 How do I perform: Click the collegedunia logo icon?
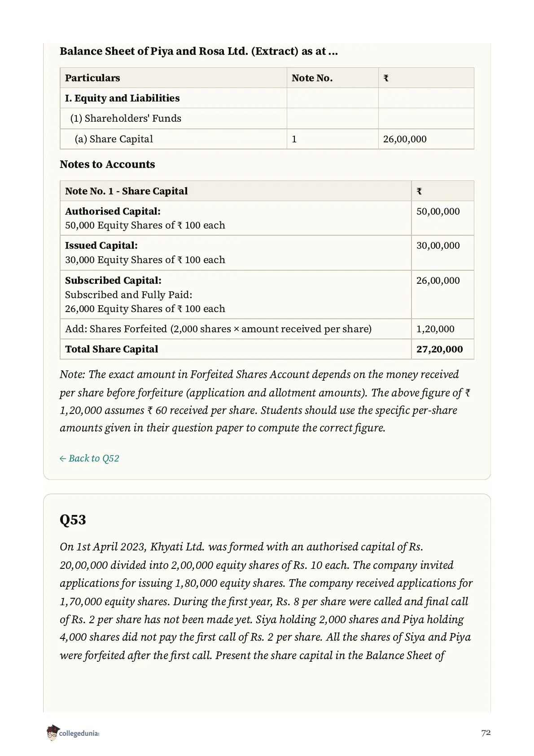coord(53,733)
